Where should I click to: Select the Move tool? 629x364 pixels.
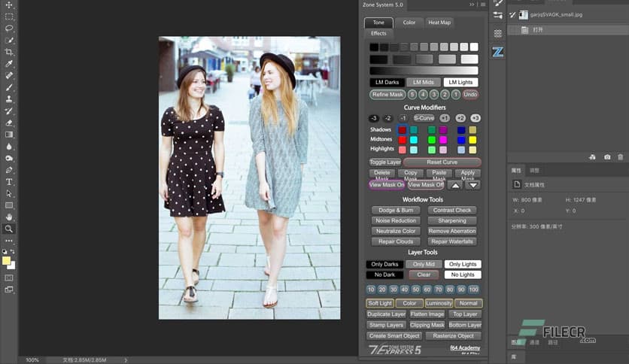click(9, 5)
